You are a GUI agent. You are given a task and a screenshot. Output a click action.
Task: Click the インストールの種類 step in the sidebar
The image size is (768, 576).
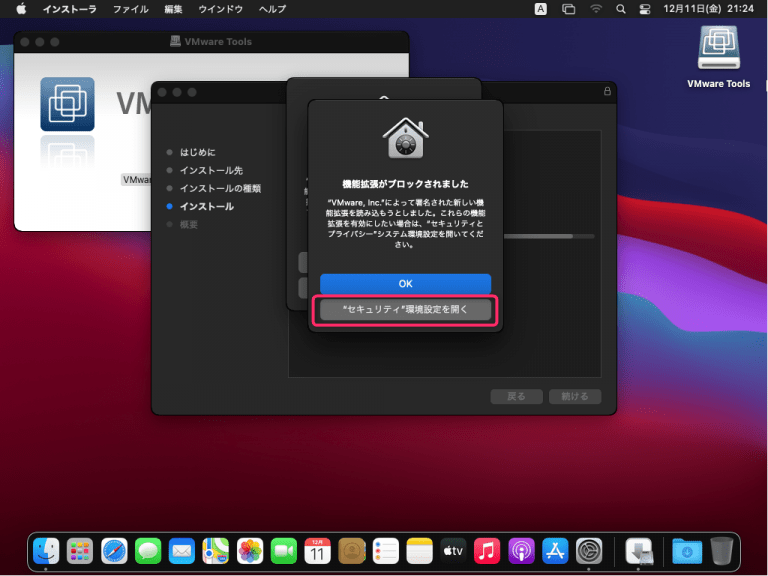(x=220, y=189)
